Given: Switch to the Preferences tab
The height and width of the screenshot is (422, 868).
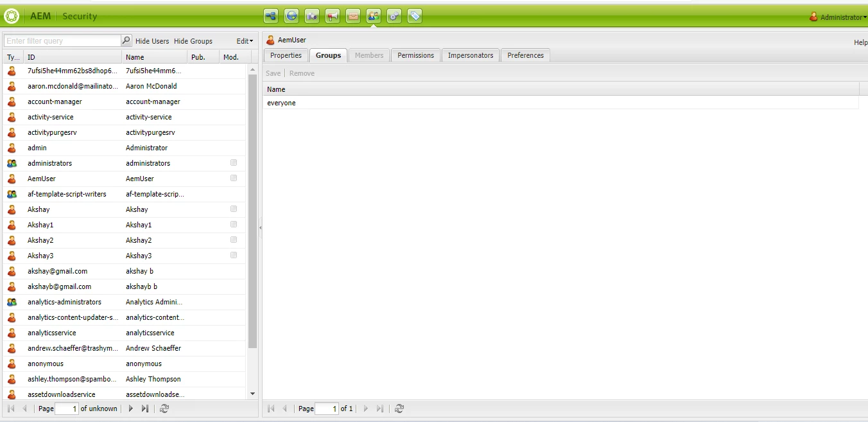Looking at the screenshot, I should pos(525,55).
